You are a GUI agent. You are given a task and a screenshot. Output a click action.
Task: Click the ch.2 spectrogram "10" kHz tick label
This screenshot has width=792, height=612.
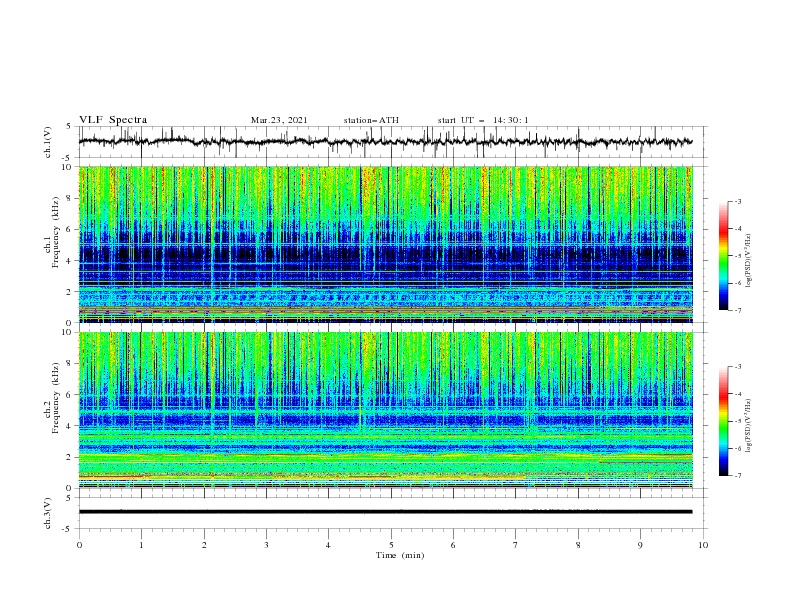68,332
